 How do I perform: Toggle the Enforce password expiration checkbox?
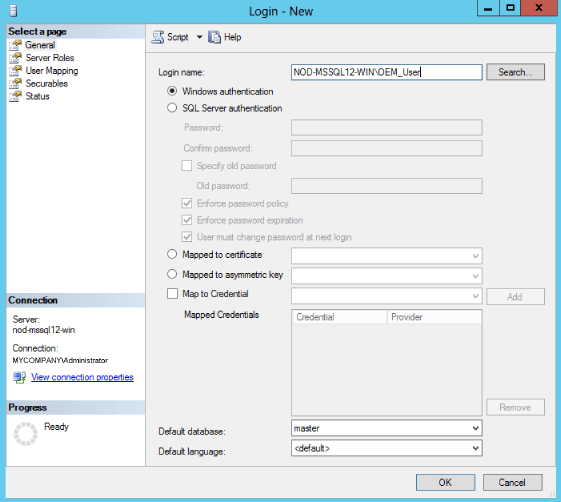coord(187,220)
